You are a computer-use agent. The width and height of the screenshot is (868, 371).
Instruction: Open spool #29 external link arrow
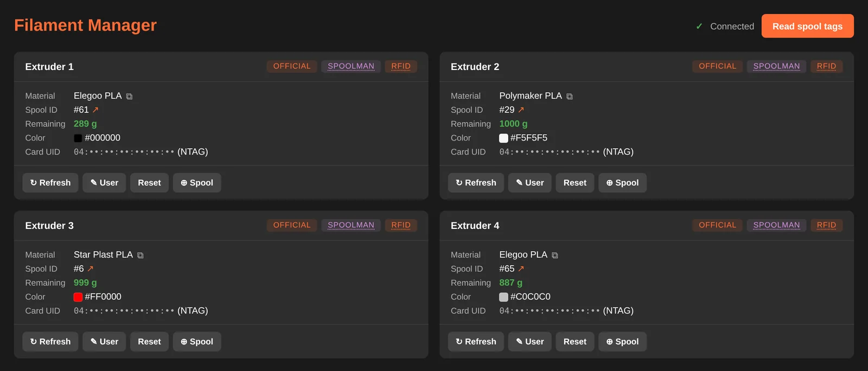click(521, 110)
